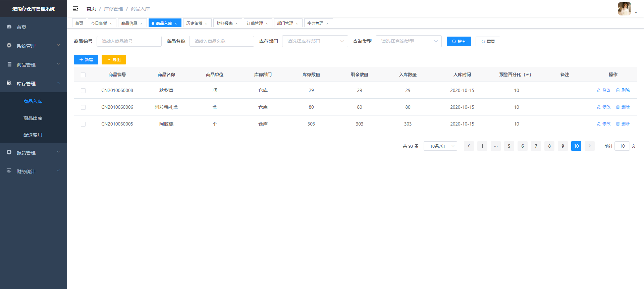Close the 商品信息 tab with its x icon
The width and height of the screenshot is (644, 289).
141,23
